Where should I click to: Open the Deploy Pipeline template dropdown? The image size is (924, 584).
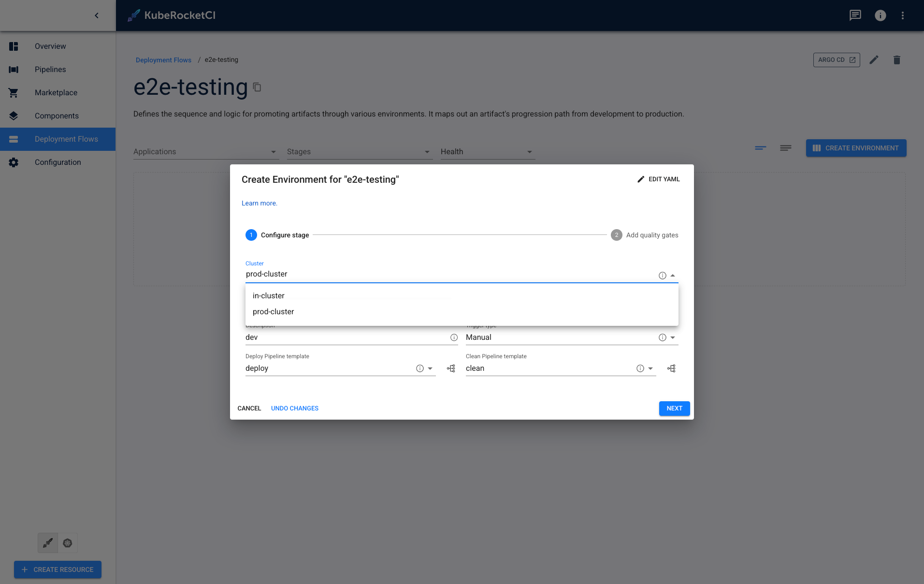point(430,368)
